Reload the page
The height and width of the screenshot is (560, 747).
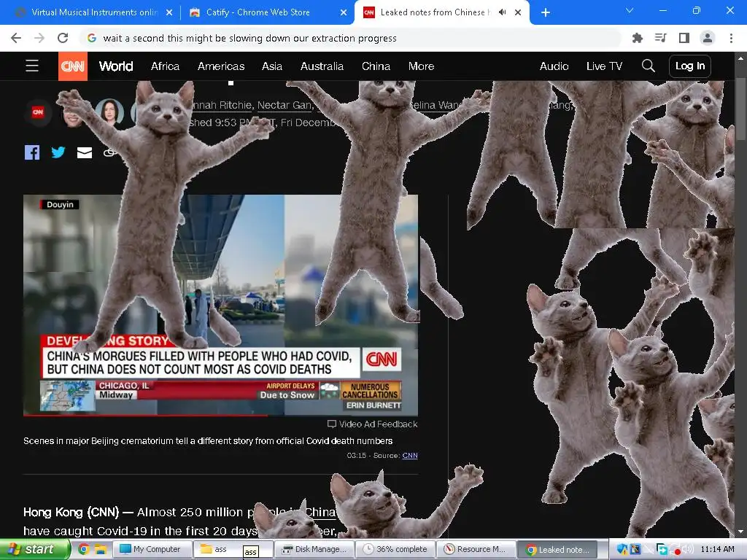63,38
